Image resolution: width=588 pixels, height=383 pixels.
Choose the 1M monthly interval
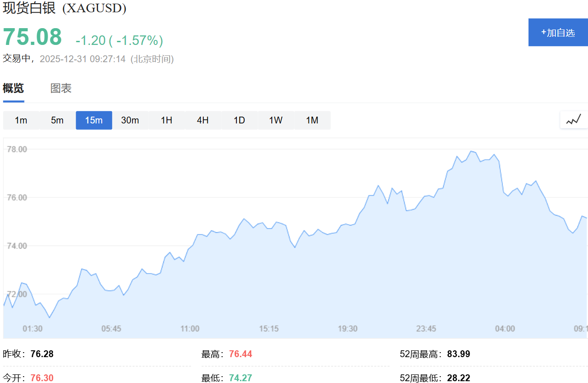click(x=312, y=120)
